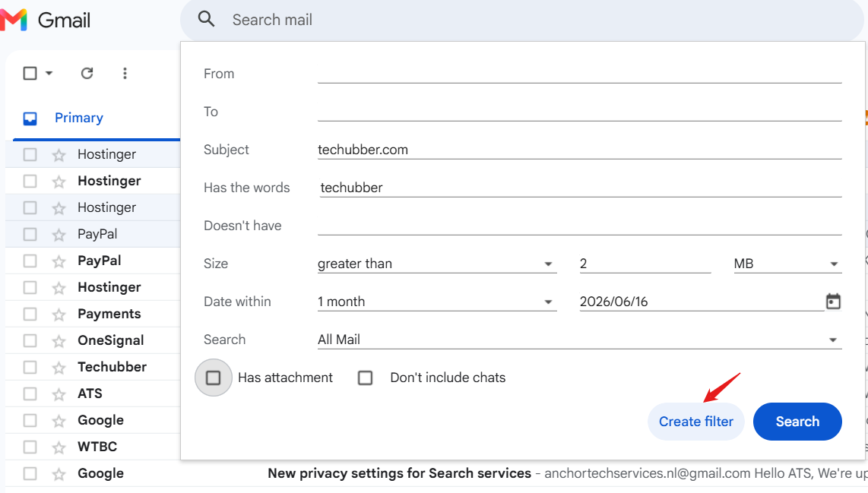Image resolution: width=868 pixels, height=493 pixels.
Task: Select the ATS email checkbox
Action: [30, 393]
